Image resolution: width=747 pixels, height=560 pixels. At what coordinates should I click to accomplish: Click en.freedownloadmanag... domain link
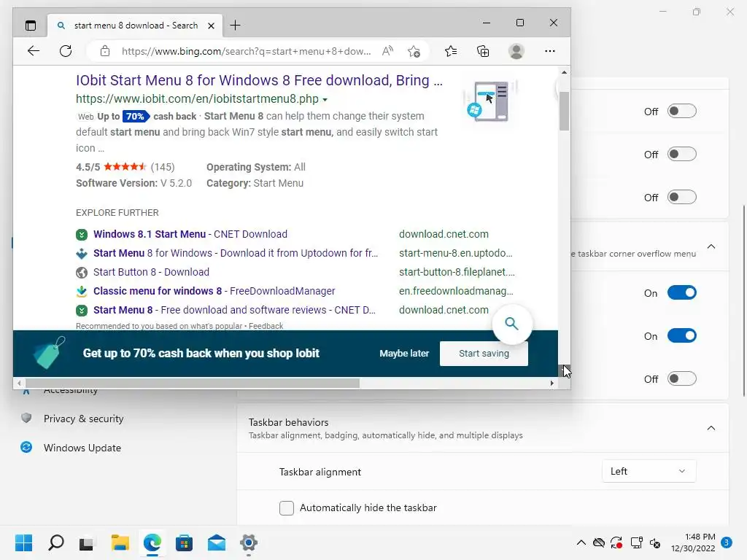point(456,291)
